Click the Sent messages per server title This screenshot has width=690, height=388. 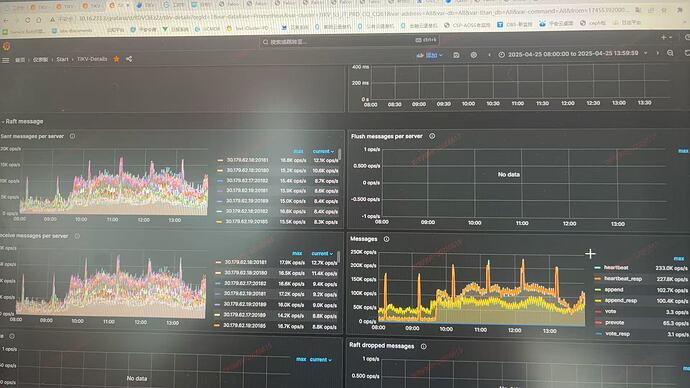[32, 136]
